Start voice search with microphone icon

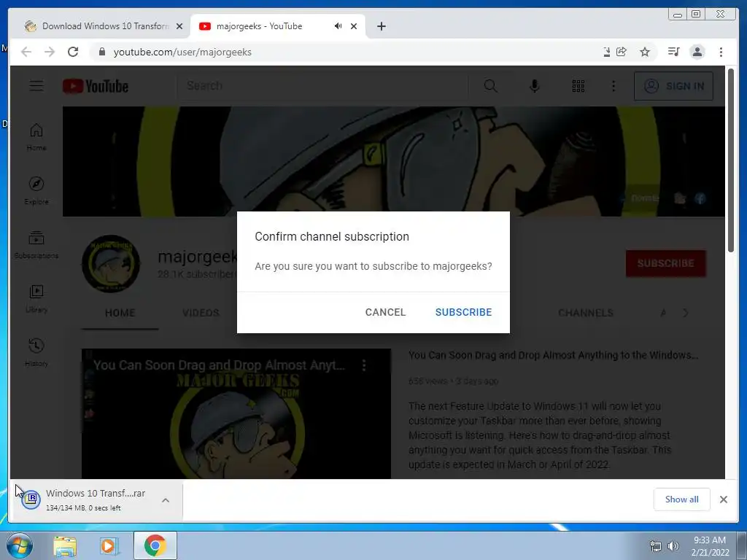[x=535, y=86]
